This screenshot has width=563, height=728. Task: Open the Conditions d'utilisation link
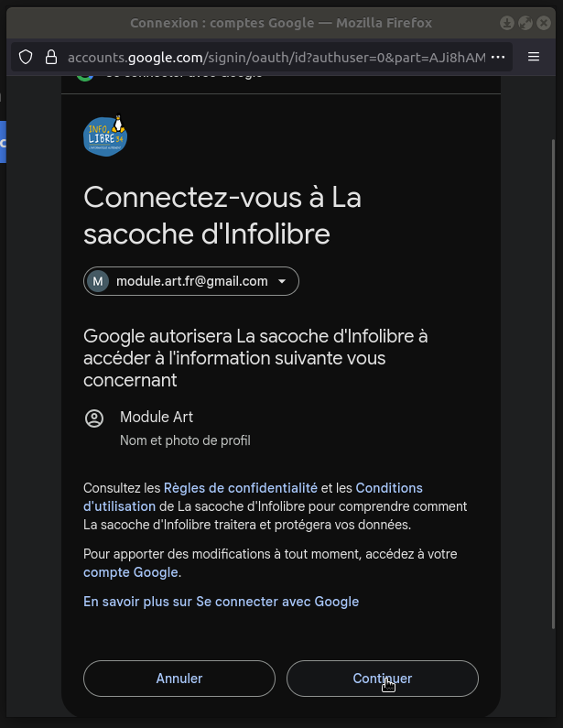coord(389,488)
